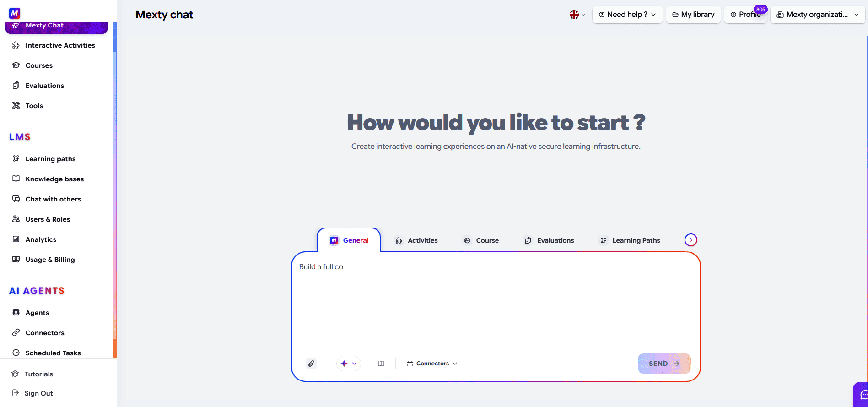Send the chat message
868x407 pixels.
(664, 364)
